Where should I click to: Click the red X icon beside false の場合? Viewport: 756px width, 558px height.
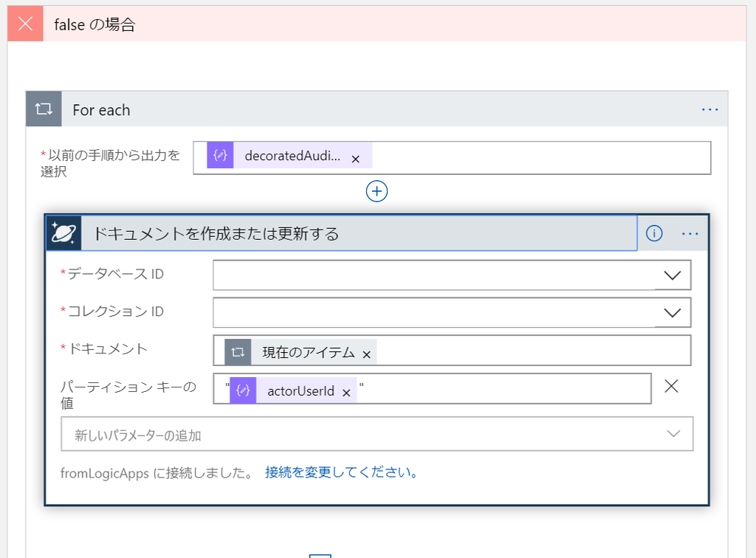25,23
